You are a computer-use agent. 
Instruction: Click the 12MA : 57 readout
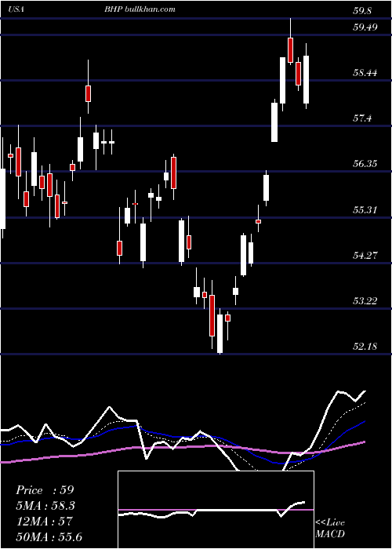click(x=44, y=522)
